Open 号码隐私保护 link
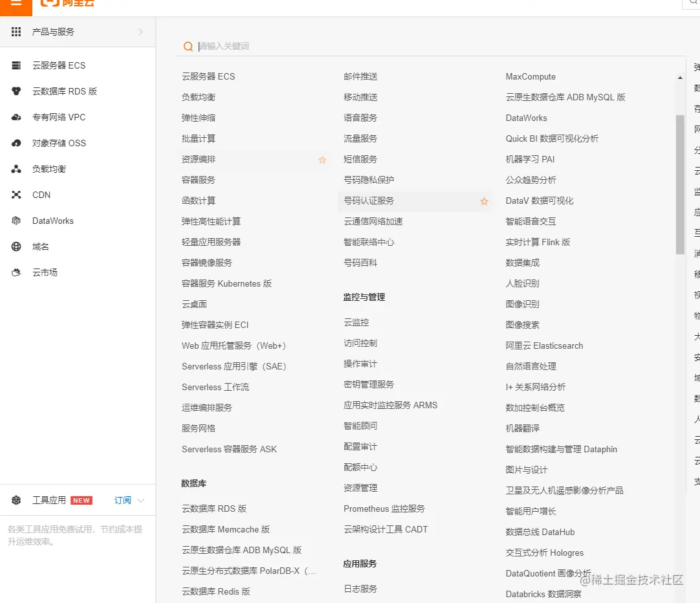 click(369, 180)
